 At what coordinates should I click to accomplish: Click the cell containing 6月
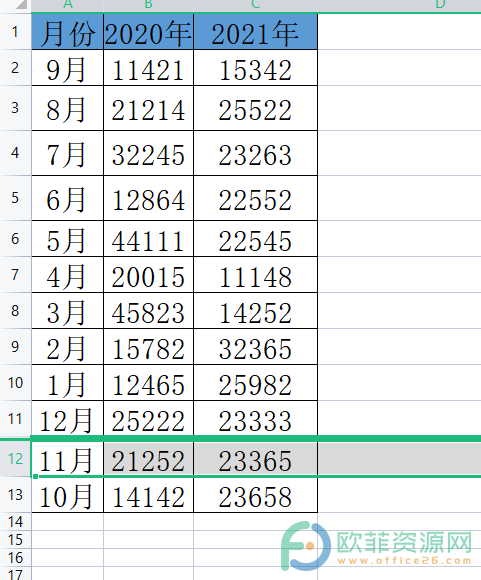coord(67,198)
